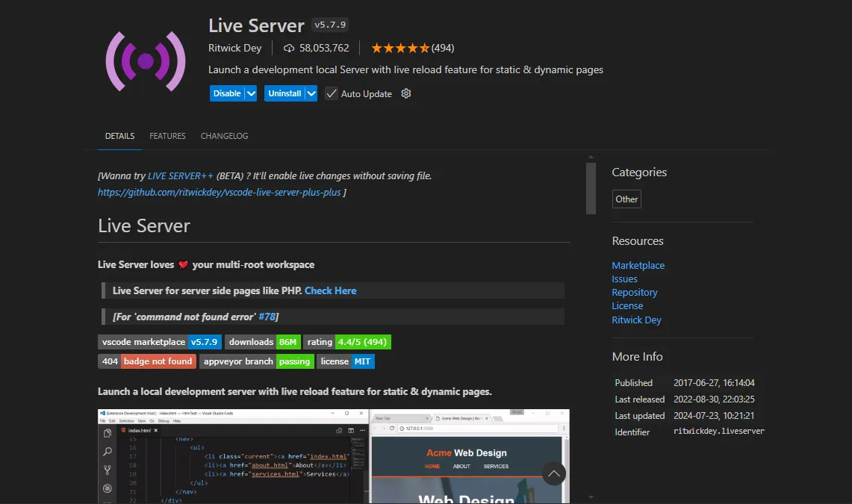Click the Last updated date 2024-07-23, 10:21:21
The height and width of the screenshot is (504, 852).
click(714, 415)
